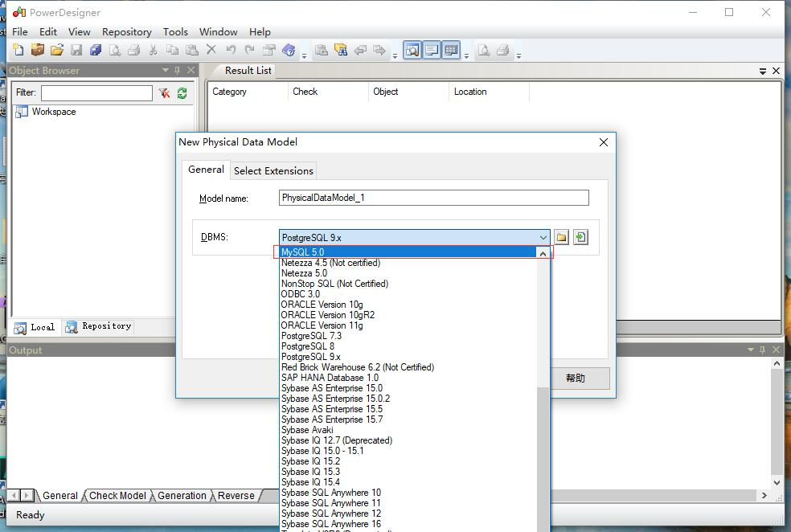Click the Redo arrow icon
The height and width of the screenshot is (532, 791).
(x=250, y=49)
